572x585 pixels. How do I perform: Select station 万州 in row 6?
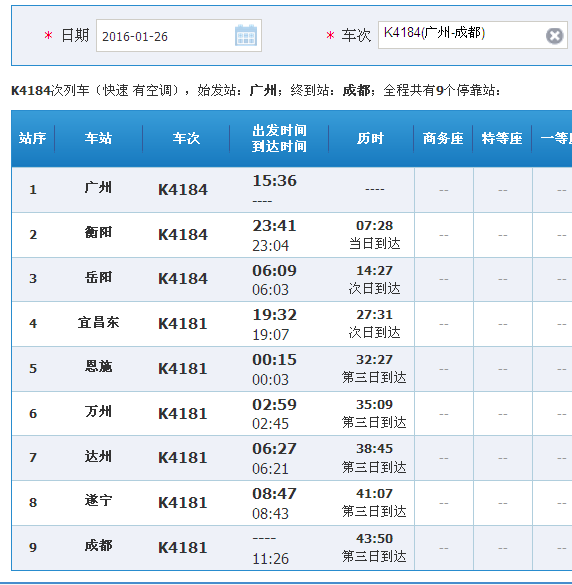tap(98, 412)
